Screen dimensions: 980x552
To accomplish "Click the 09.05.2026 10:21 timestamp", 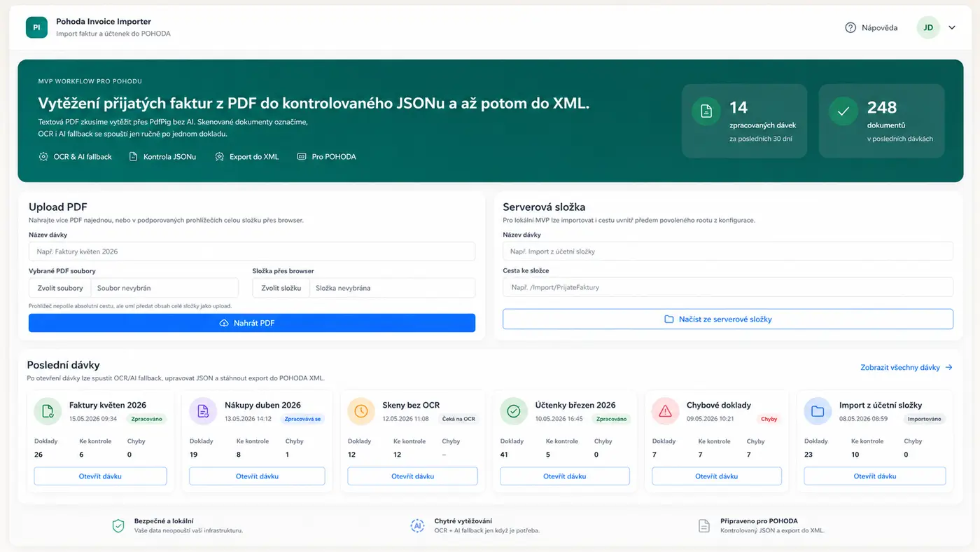I will pyautogui.click(x=710, y=419).
